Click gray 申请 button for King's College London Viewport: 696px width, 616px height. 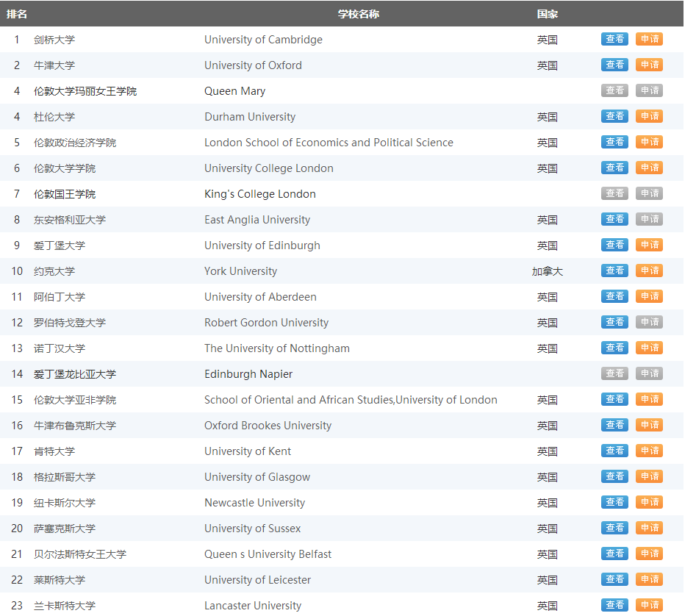[649, 193]
